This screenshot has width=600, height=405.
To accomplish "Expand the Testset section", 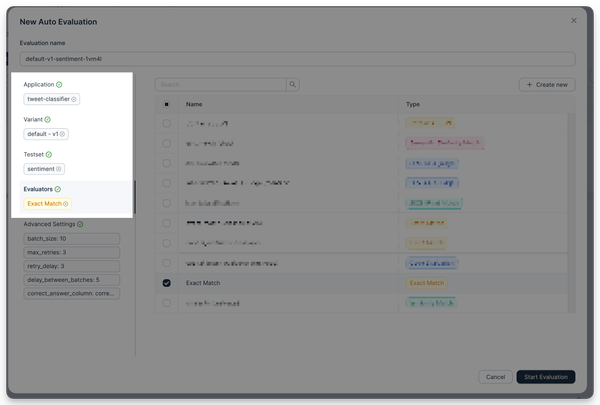I will pyautogui.click(x=35, y=154).
